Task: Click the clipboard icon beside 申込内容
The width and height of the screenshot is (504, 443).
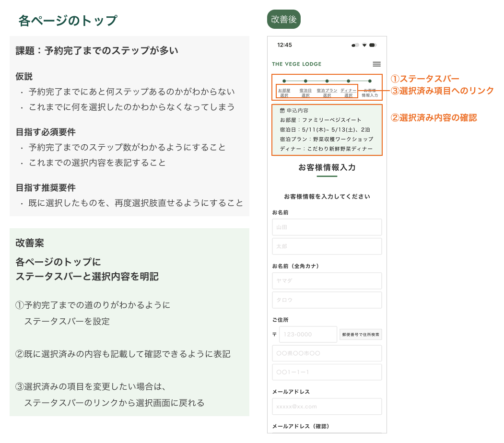Action: (x=282, y=110)
